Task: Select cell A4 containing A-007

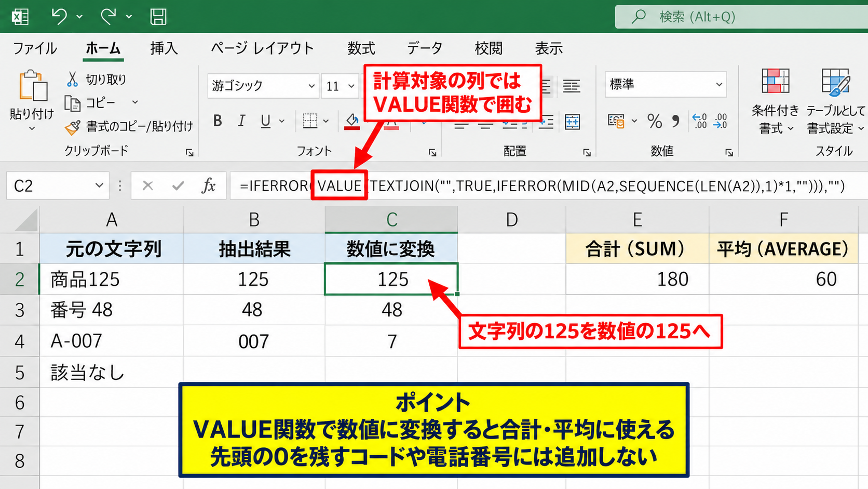Action: coord(111,341)
